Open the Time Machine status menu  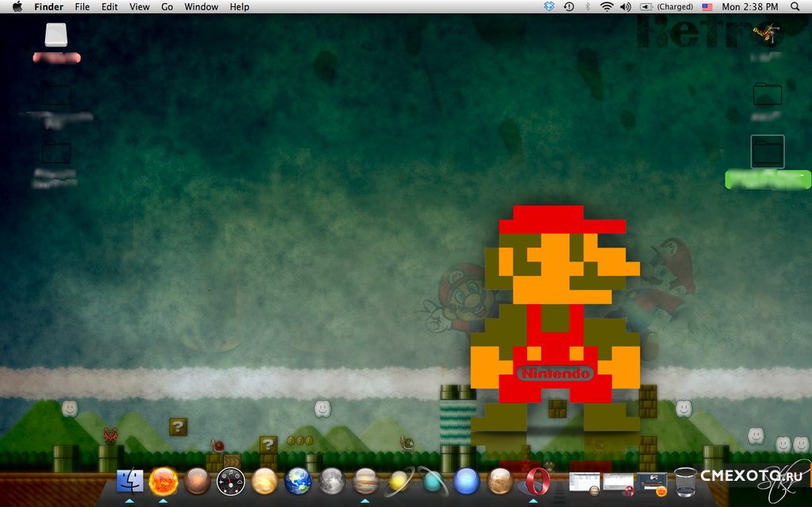coord(569,6)
